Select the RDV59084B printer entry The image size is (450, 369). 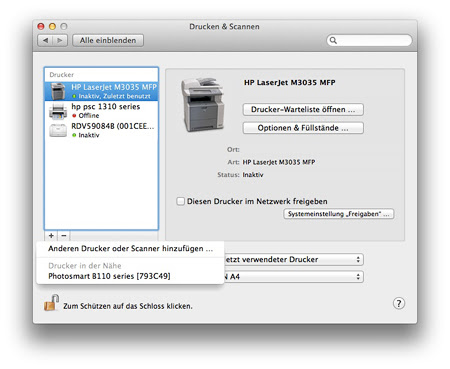[101, 130]
